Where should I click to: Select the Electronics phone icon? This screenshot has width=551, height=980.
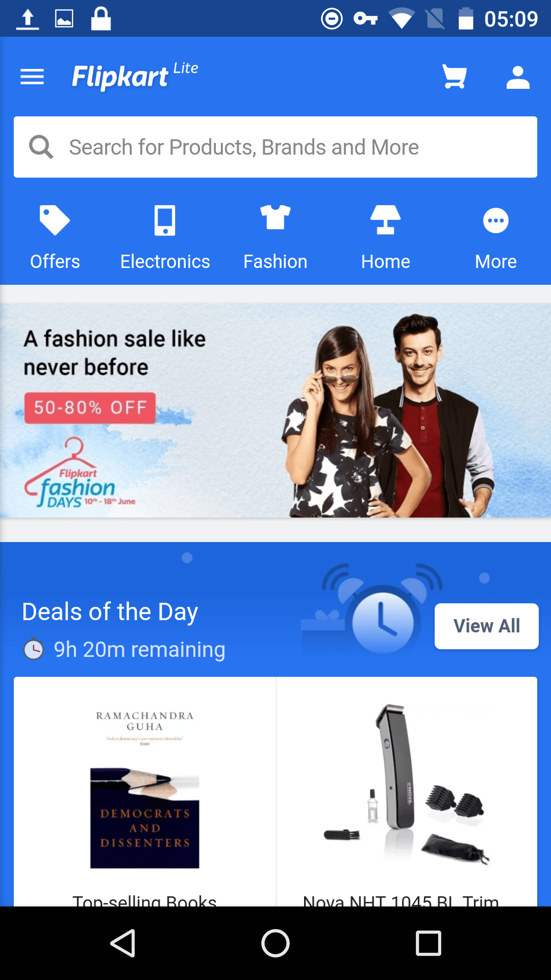coord(165,220)
